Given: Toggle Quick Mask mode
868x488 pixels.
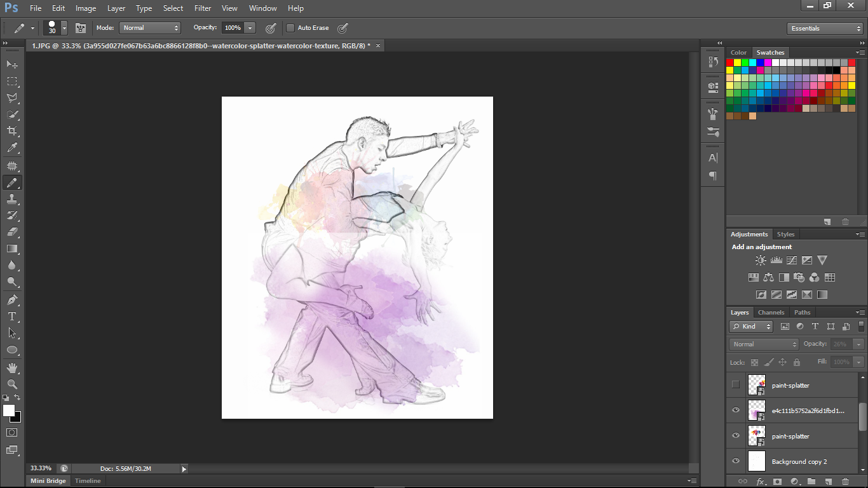Looking at the screenshot, I should click(x=12, y=432).
